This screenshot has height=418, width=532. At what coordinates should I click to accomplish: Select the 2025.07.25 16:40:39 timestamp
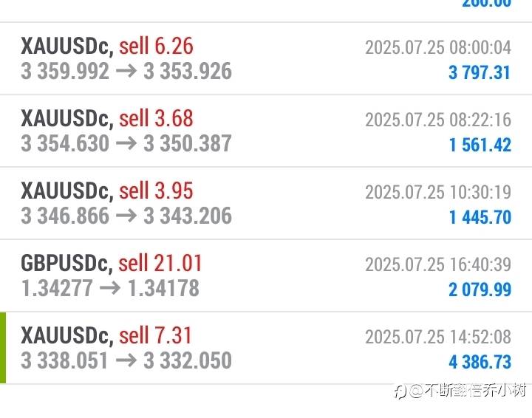pyautogui.click(x=437, y=264)
